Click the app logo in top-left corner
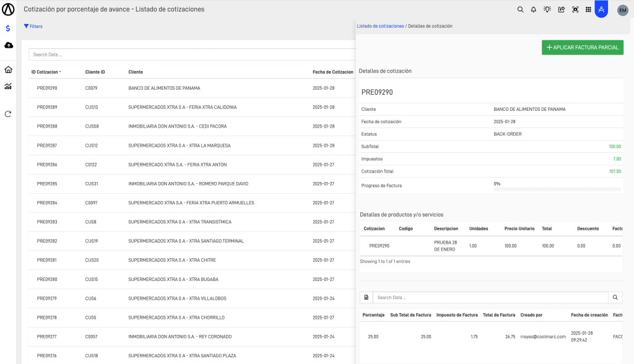Screen dimensions: 634x364 [x=8, y=9]
